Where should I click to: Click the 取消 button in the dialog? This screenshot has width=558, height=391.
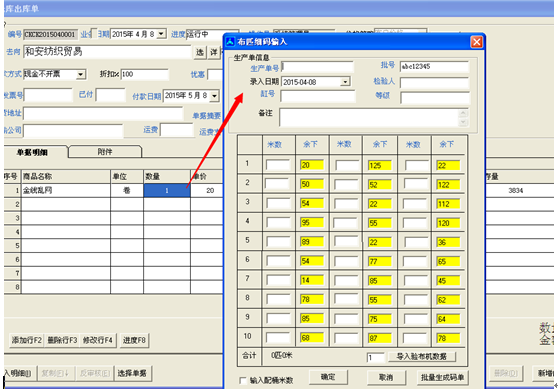[x=386, y=377]
